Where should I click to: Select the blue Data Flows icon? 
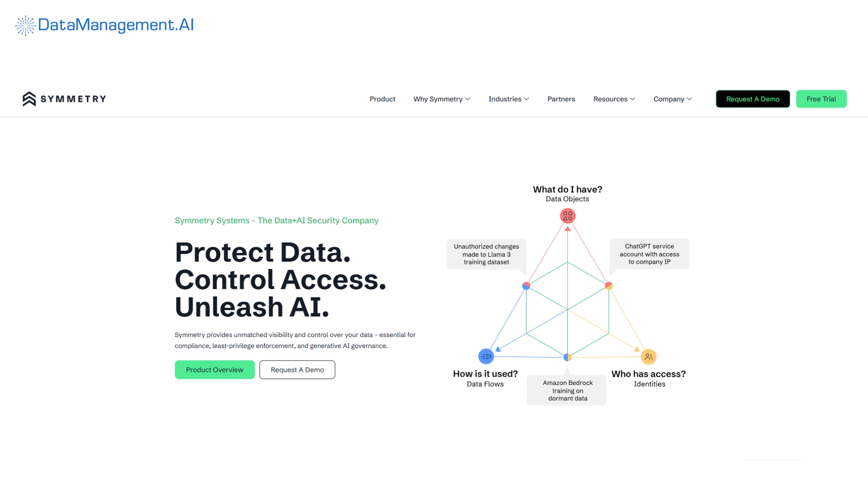pos(486,356)
